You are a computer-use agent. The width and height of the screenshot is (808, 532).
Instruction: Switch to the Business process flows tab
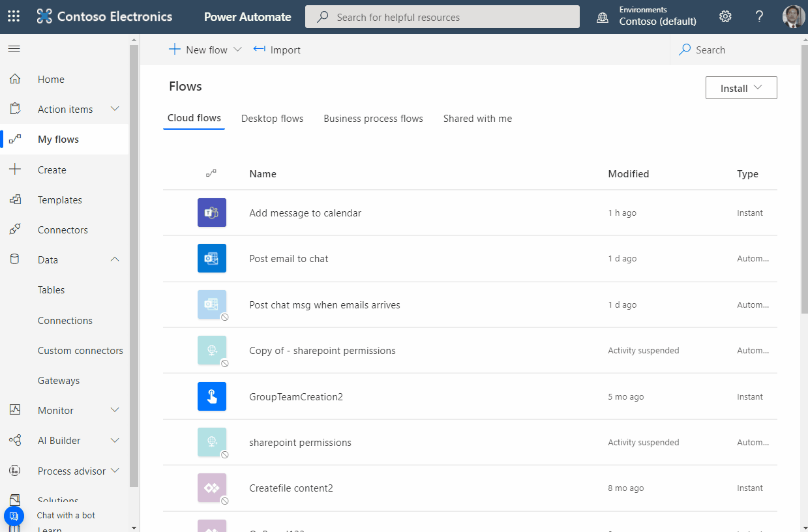(374, 118)
